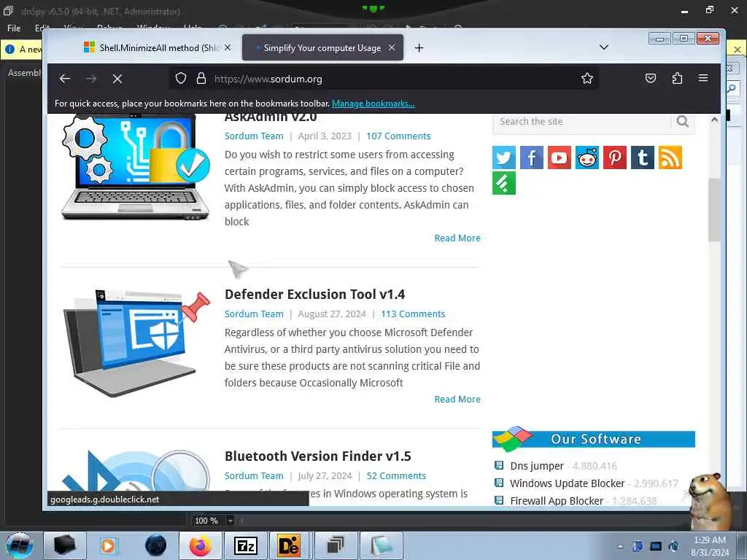
Task: Open the Pocket save icon in toolbar
Action: click(650, 78)
